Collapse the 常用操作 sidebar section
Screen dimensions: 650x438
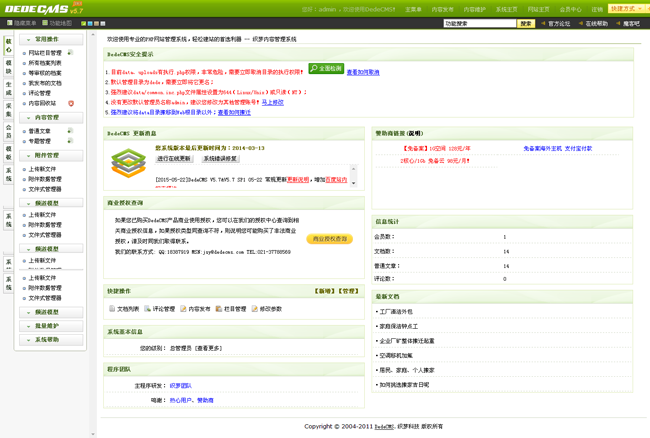(50, 40)
